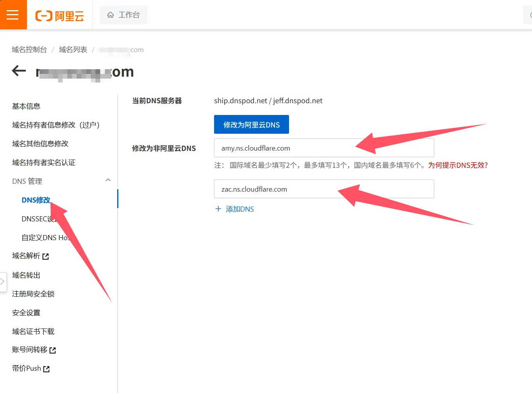
Task: Select DNS修改 in the sidebar
Action: coord(36,200)
